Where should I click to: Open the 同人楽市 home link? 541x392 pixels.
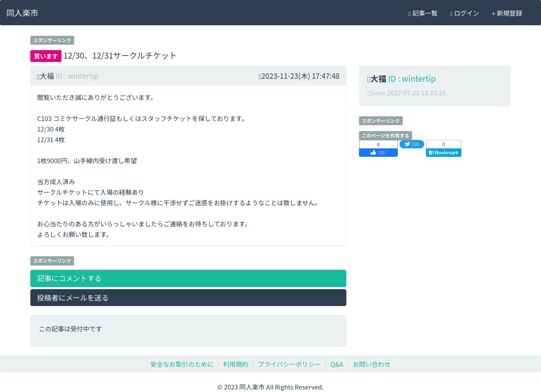coord(22,13)
